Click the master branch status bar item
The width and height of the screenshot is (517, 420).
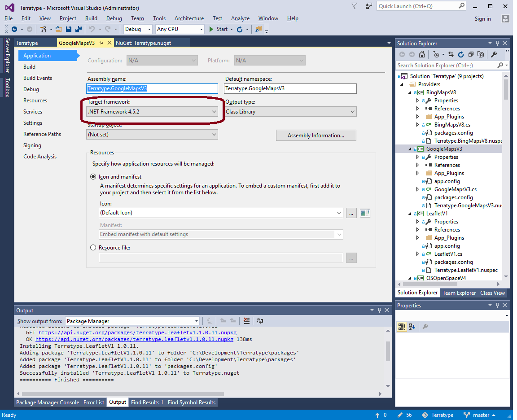[480, 415]
